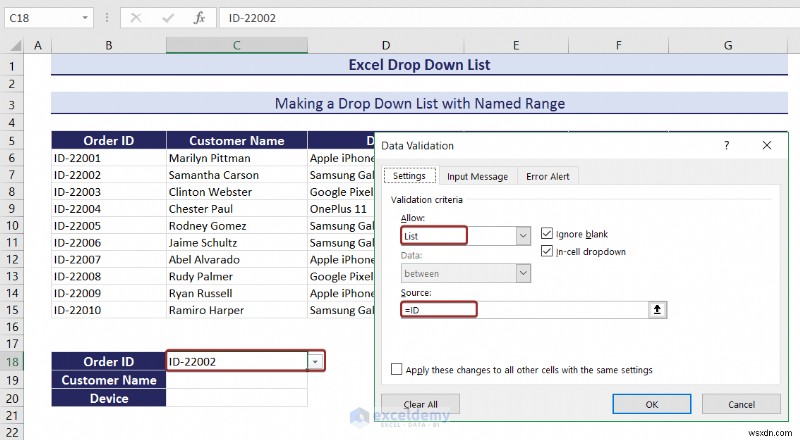Toggle the In-cell dropdown checkbox
The width and height of the screenshot is (800, 440).
click(x=546, y=251)
